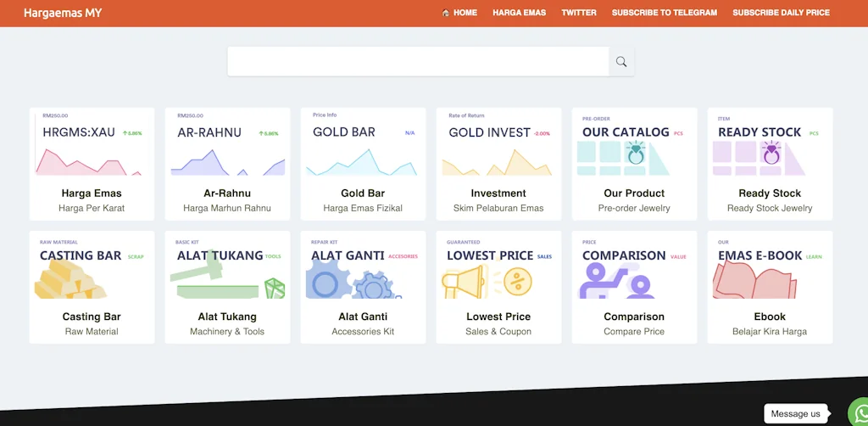The width and height of the screenshot is (868, 426).
Task: Click the purple ring icon in Ready Stock
Action: click(771, 154)
